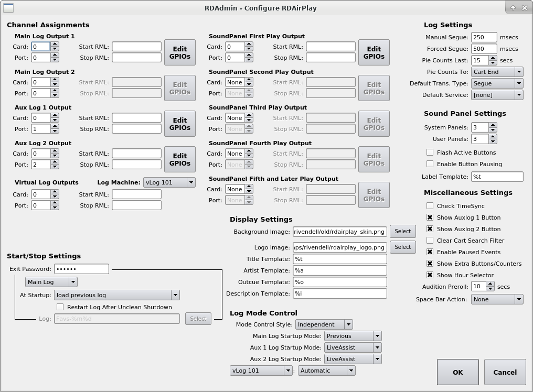Open the Log Machine vLog 101 dropdown

[169, 182]
